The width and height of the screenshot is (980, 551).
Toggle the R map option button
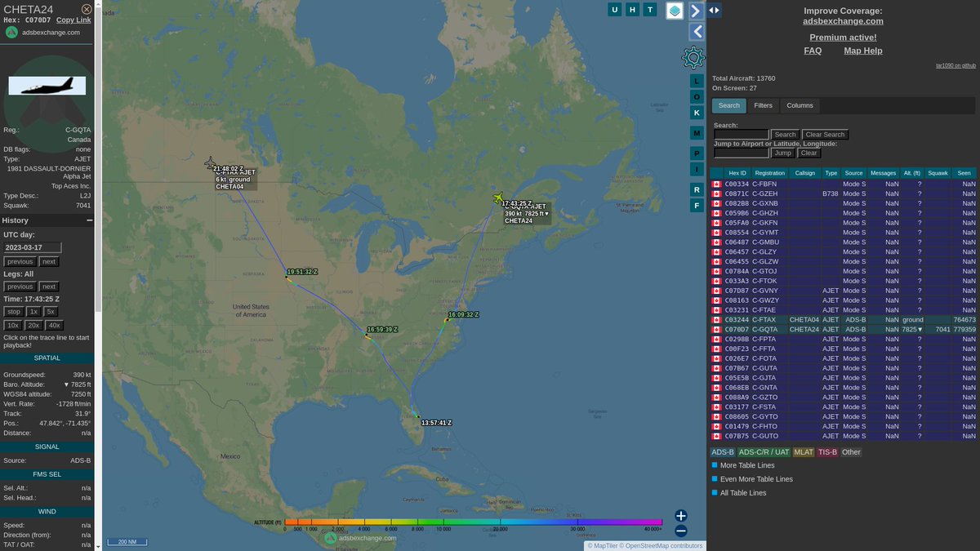point(697,189)
